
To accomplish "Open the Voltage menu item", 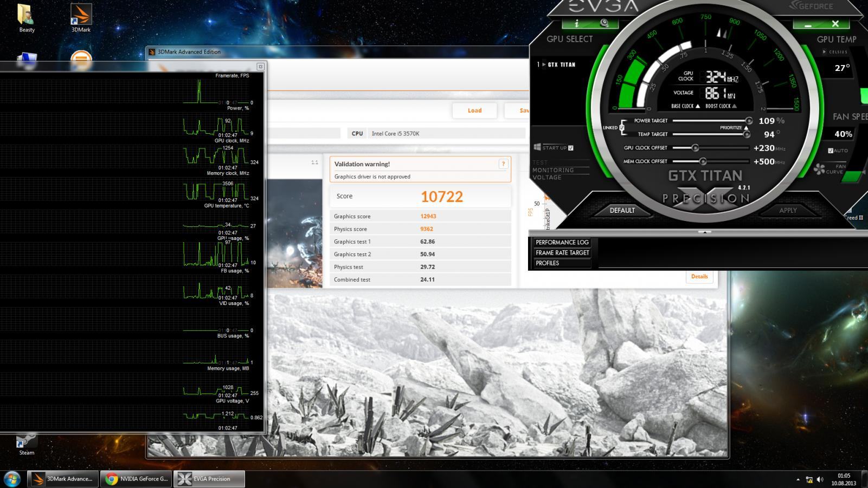I will [x=546, y=177].
